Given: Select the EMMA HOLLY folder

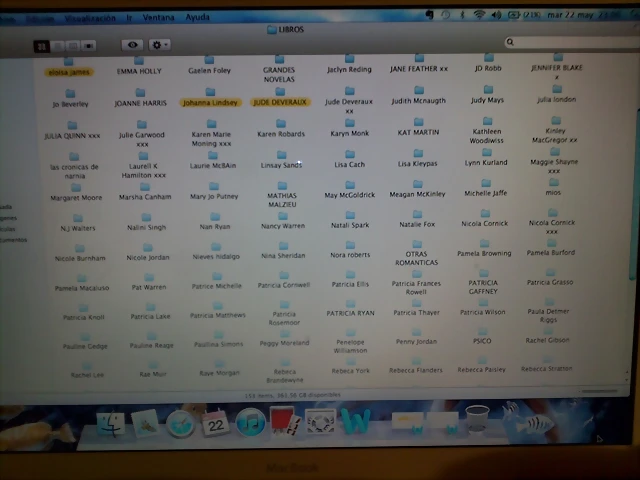Looking at the screenshot, I should (139, 67).
